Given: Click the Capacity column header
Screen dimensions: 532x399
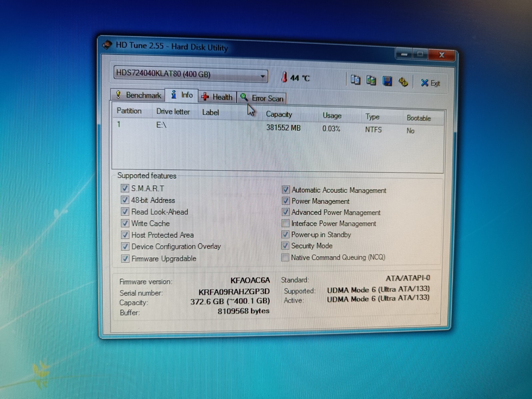Looking at the screenshot, I should click(x=279, y=114).
